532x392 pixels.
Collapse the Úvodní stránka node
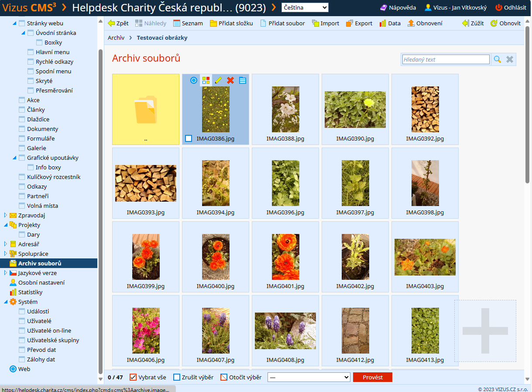point(23,33)
